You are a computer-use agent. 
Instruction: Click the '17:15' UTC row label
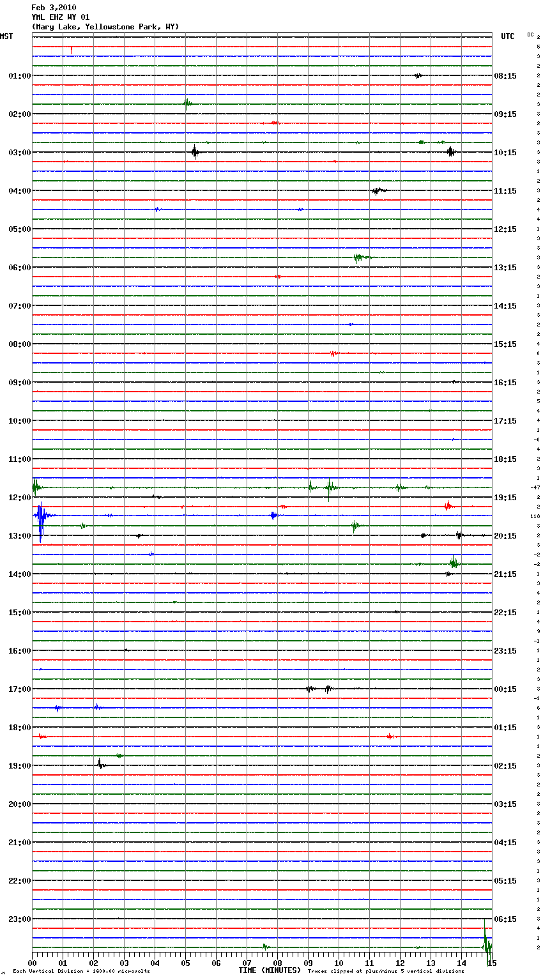(x=505, y=421)
